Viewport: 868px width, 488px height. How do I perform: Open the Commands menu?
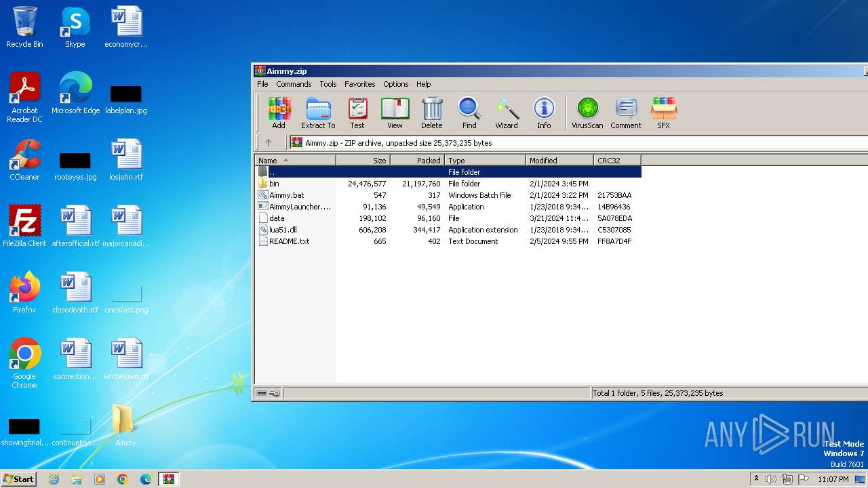click(x=294, y=84)
